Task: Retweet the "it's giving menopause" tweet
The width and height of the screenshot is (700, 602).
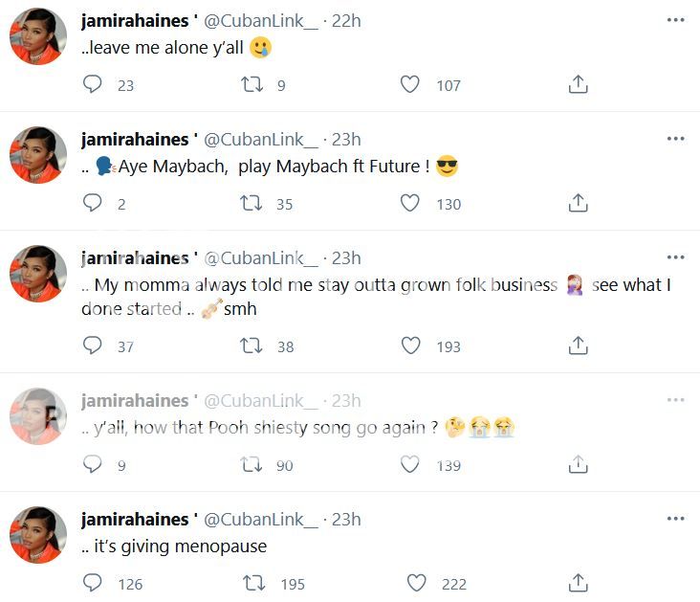Action: pos(254,583)
